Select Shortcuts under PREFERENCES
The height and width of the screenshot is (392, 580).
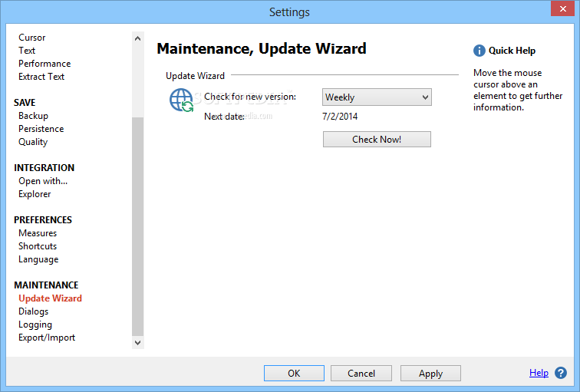point(38,246)
